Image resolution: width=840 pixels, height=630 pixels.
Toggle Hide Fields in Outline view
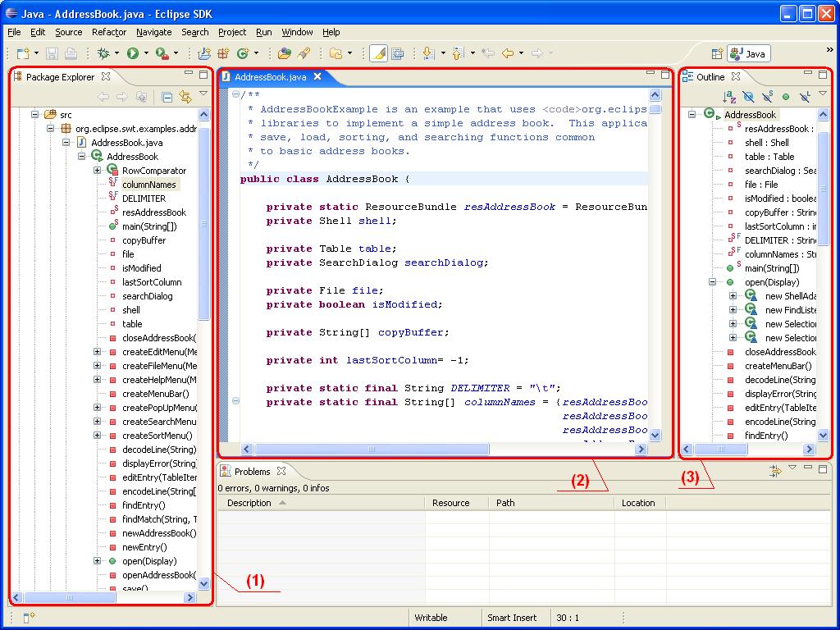coord(748,97)
